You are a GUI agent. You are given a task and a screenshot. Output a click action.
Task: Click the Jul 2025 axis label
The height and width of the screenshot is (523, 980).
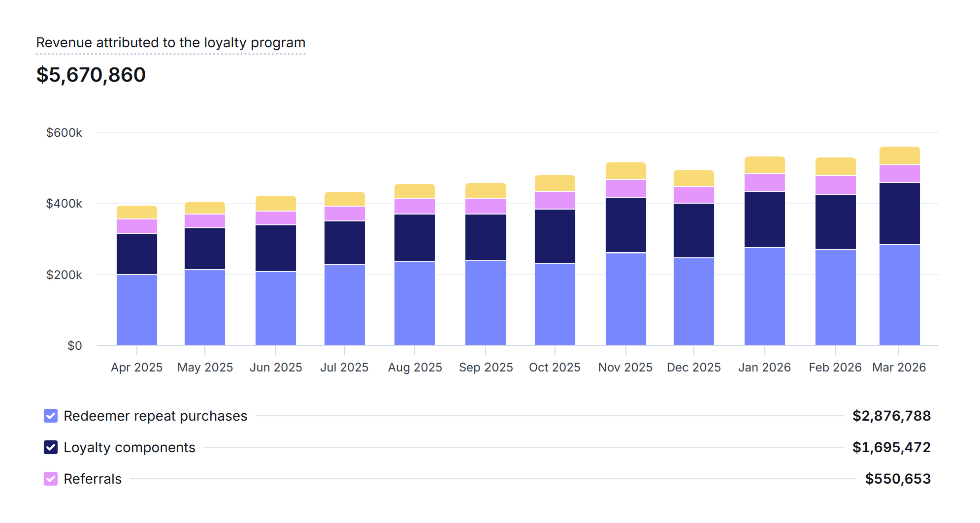pos(344,368)
